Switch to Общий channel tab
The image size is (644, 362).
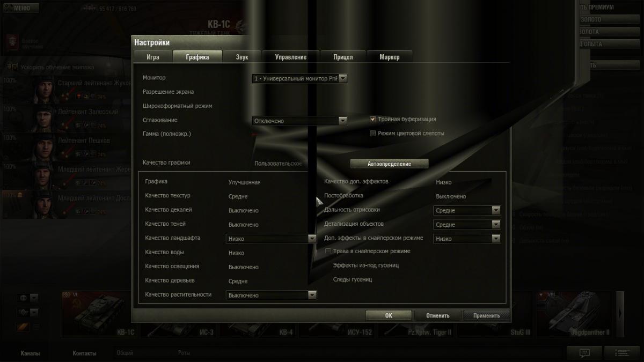coord(125,353)
